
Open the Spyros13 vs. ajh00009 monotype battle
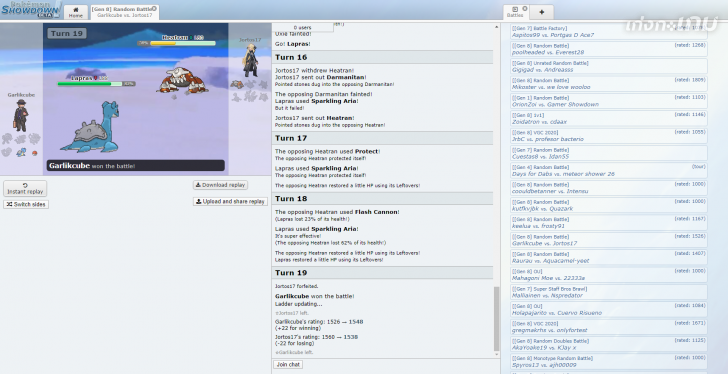(x=609, y=361)
